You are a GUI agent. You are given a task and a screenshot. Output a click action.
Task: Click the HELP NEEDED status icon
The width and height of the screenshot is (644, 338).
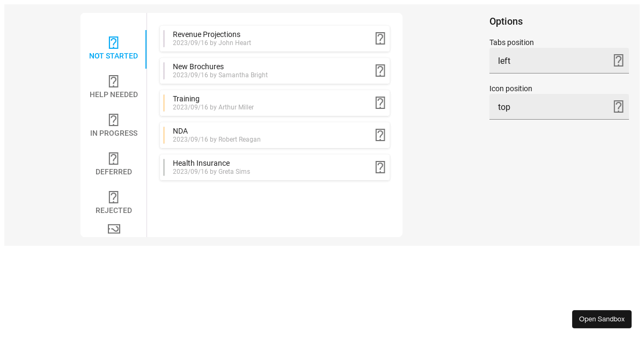point(113,81)
